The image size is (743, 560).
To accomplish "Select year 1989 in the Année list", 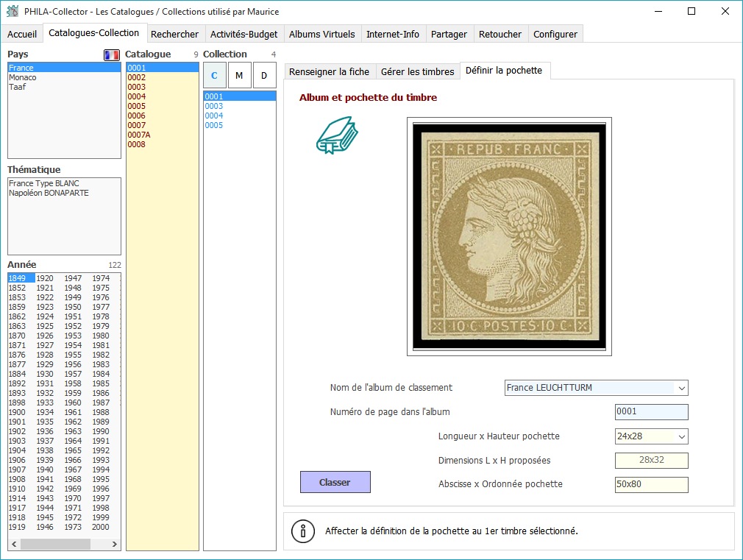I will click(x=101, y=422).
